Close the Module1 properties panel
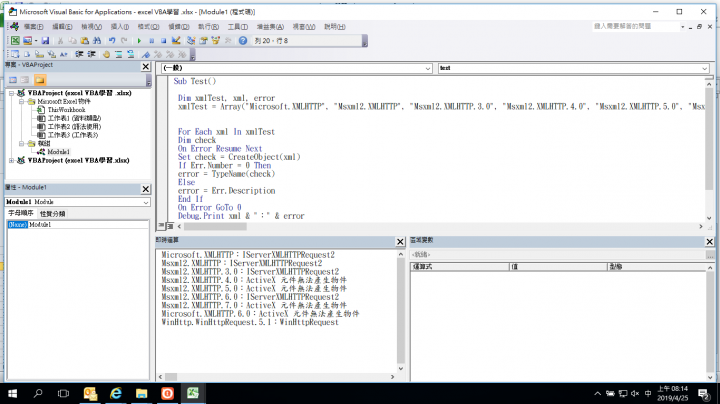This screenshot has width=720, height=404. coord(146,189)
